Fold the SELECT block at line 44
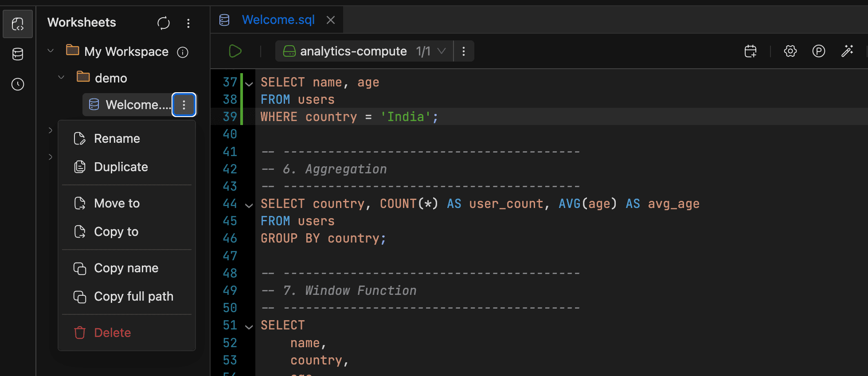Viewport: 868px width, 376px height. click(x=249, y=205)
